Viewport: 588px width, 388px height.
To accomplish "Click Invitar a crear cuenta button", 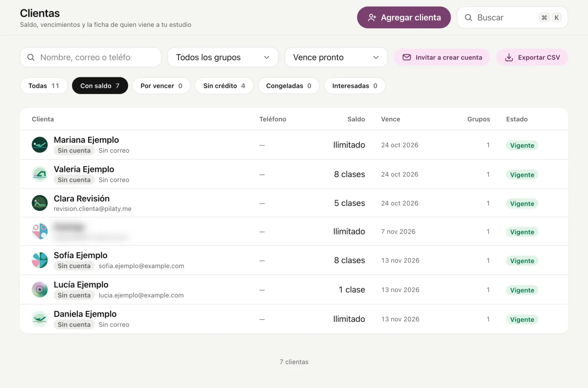I will (442, 58).
